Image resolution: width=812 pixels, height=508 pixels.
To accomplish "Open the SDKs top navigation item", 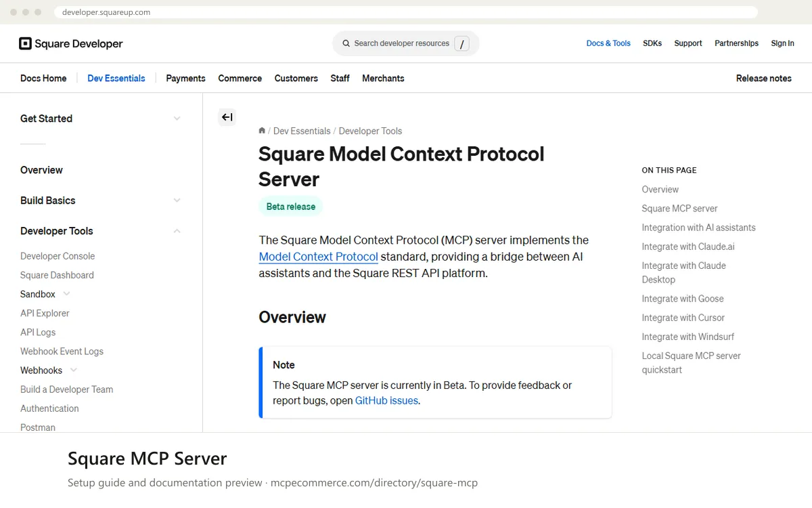I will click(x=652, y=43).
